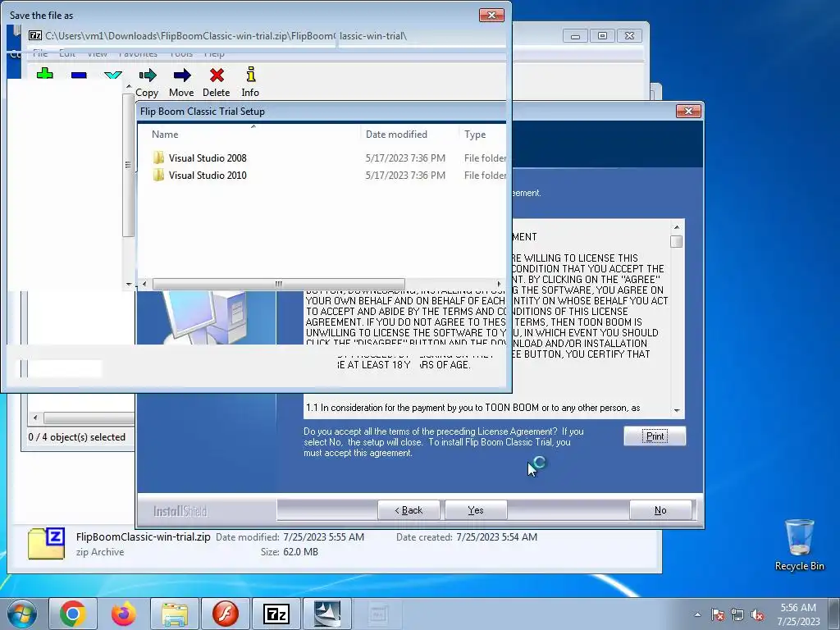The image size is (840, 630).
Task: Click the green Add plus icon
Action: pos(44,74)
